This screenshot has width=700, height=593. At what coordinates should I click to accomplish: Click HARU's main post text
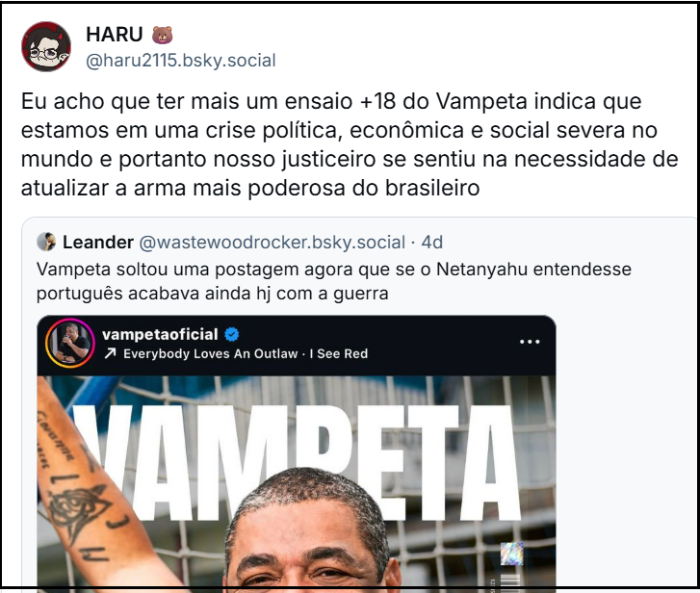point(350,144)
